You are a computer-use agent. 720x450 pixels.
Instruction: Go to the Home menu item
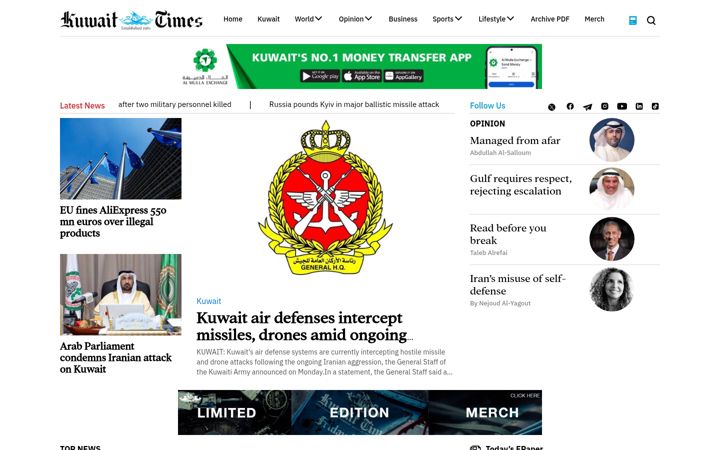tap(233, 19)
